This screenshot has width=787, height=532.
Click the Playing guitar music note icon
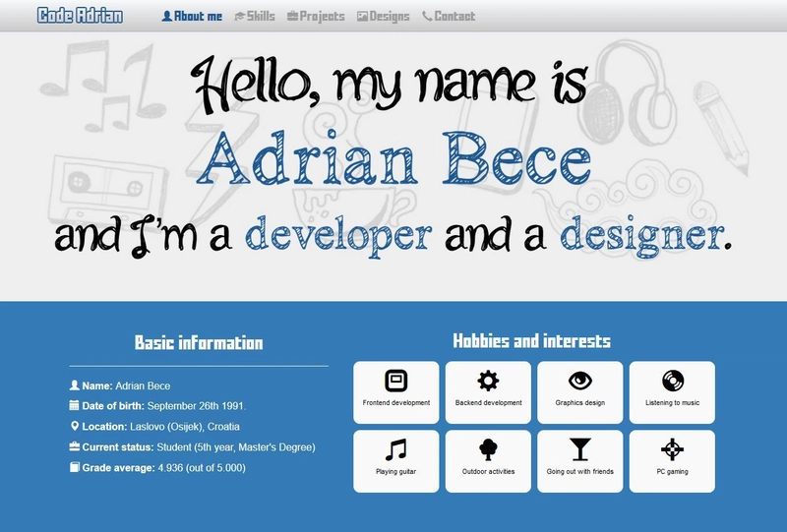[x=395, y=449]
